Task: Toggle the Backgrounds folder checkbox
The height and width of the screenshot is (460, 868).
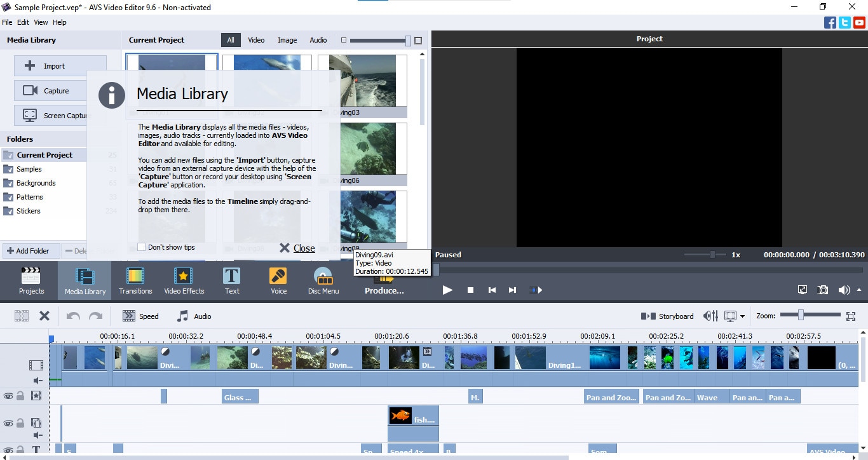Action: (x=8, y=183)
